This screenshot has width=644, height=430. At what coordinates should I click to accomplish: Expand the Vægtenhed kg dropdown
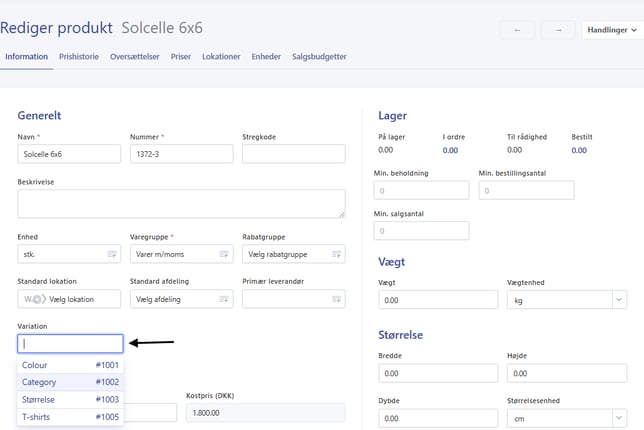618,300
